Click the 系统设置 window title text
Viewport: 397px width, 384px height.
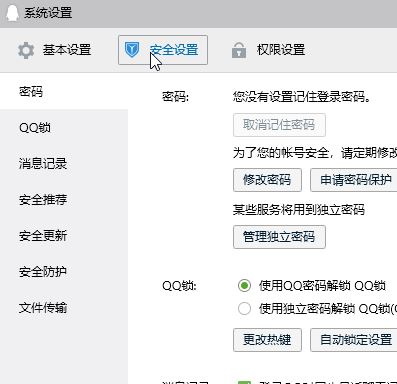pyautogui.click(x=48, y=13)
